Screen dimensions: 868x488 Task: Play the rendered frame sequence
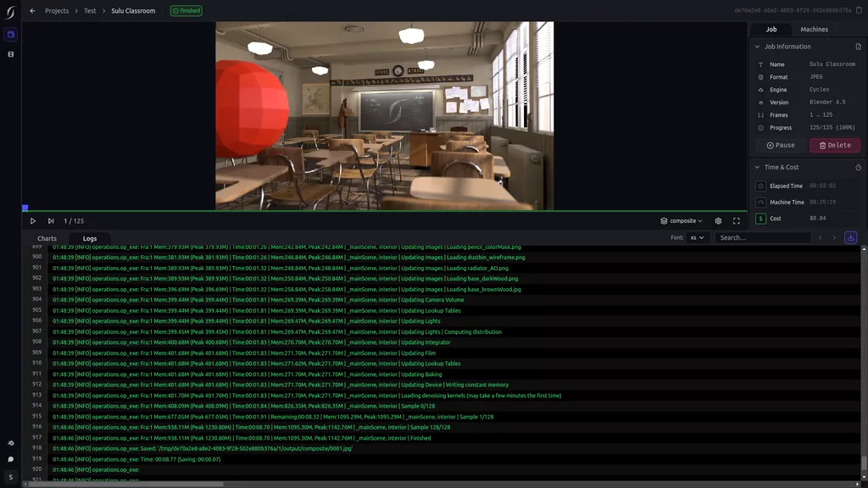pyautogui.click(x=33, y=221)
